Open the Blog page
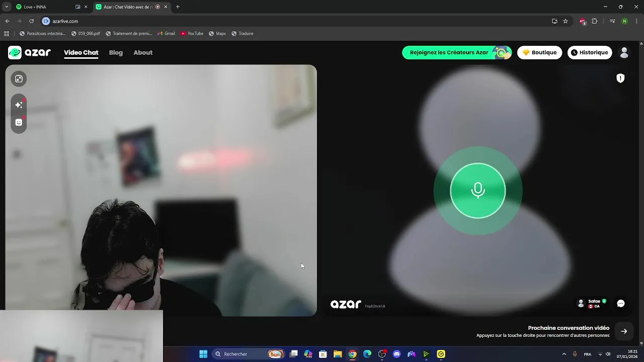644x362 pixels. click(116, 52)
